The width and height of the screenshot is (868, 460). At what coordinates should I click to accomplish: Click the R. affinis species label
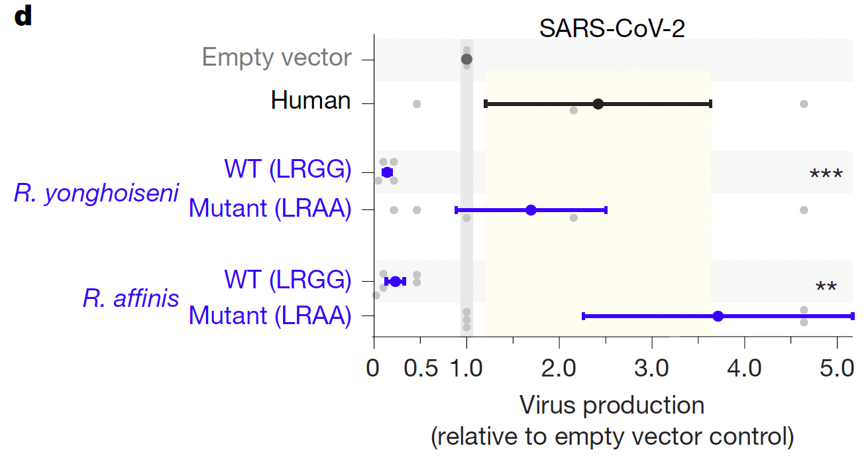[x=131, y=298]
